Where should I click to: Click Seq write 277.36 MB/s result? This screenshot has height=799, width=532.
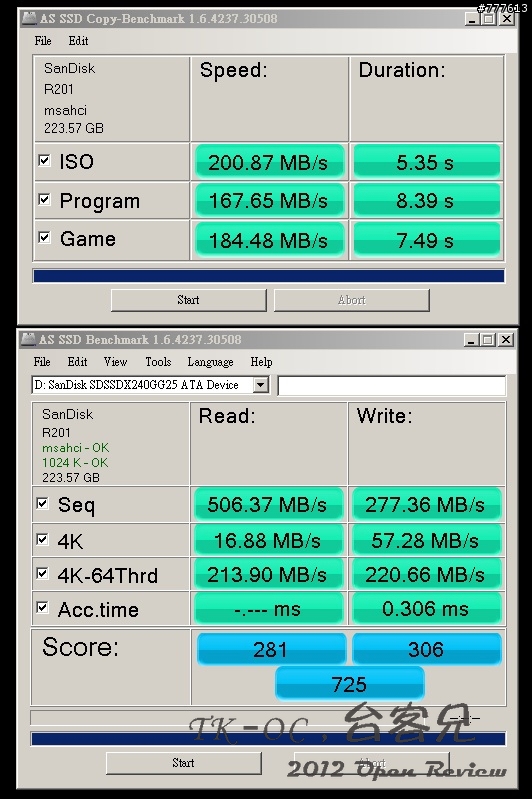[426, 504]
